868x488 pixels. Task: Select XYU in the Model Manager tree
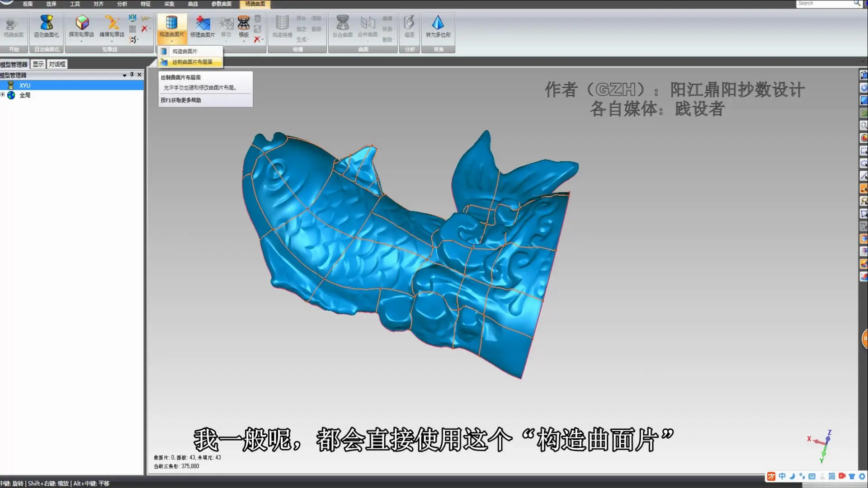(x=25, y=85)
